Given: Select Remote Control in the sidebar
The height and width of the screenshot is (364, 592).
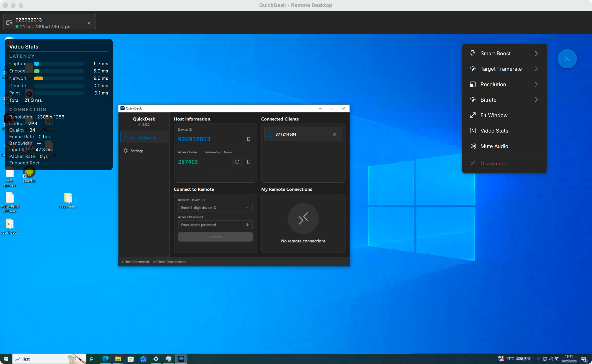Looking at the screenshot, I should [143, 137].
